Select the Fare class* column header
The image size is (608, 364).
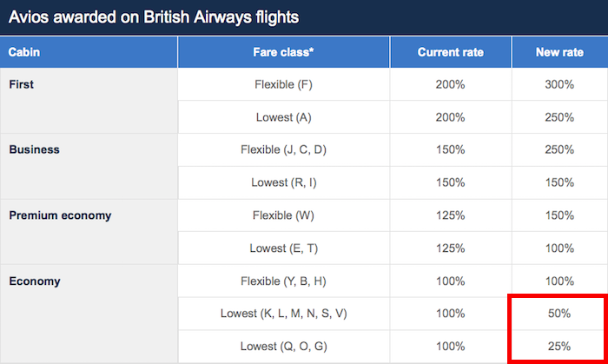pos(283,52)
